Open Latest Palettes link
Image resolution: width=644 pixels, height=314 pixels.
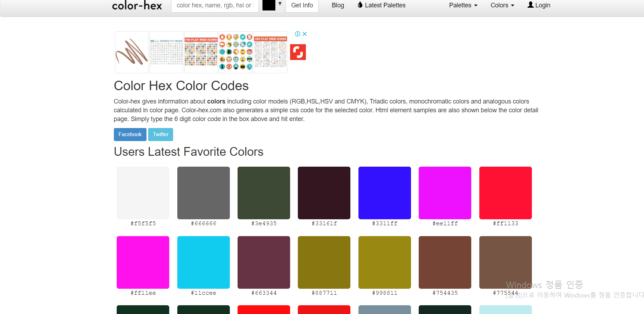pos(382,5)
